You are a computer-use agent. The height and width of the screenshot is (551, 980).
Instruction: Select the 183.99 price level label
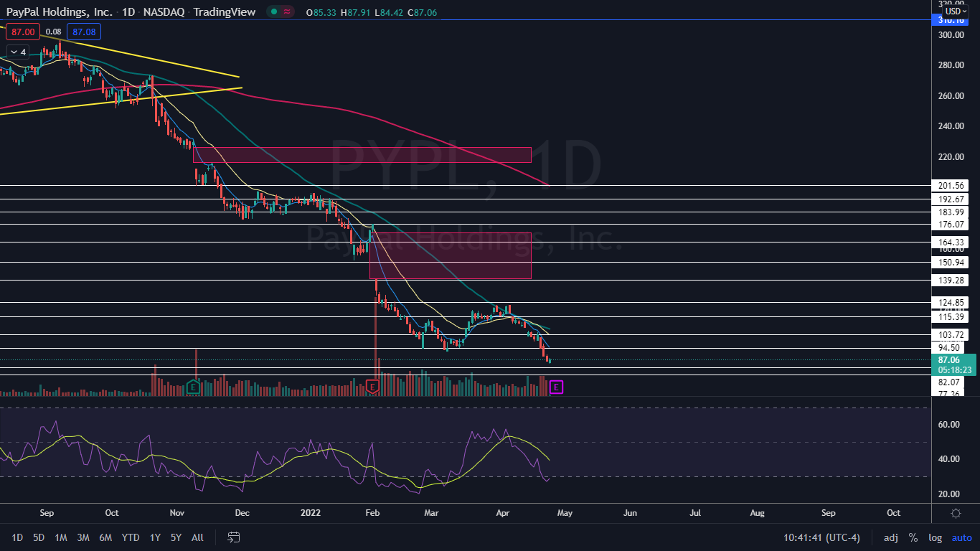[x=951, y=212]
